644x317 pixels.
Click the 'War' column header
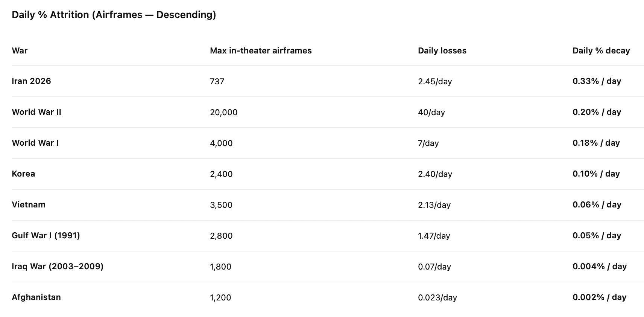[x=20, y=50]
